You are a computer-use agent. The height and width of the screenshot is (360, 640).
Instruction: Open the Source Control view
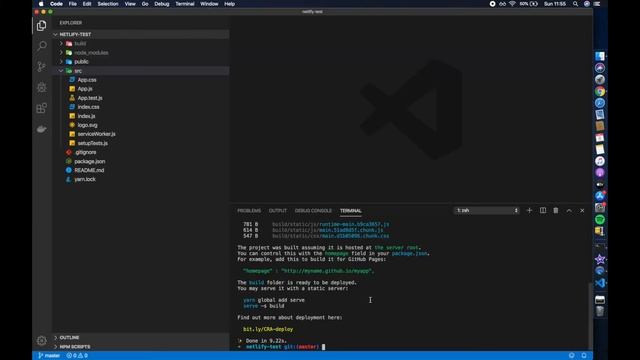click(x=42, y=66)
